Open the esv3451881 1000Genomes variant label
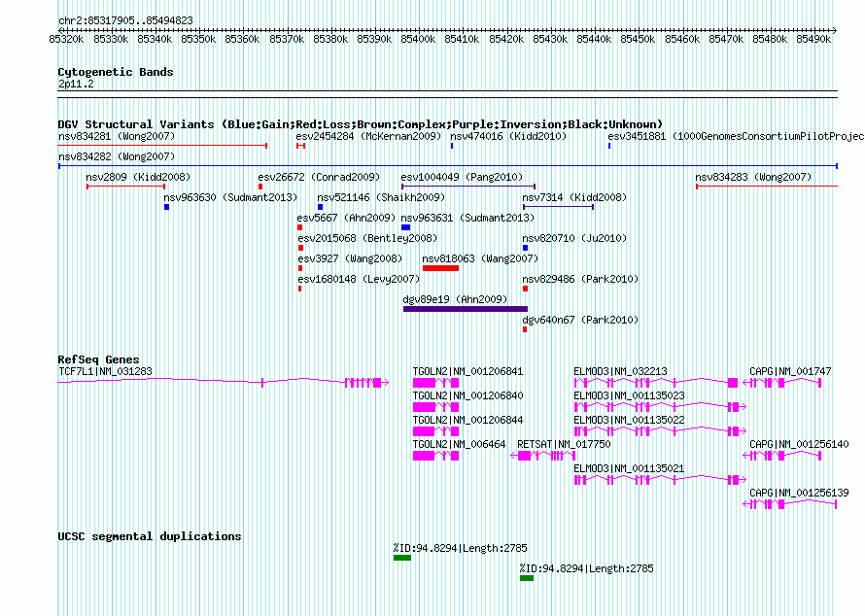The height and width of the screenshot is (616, 865). point(736,136)
